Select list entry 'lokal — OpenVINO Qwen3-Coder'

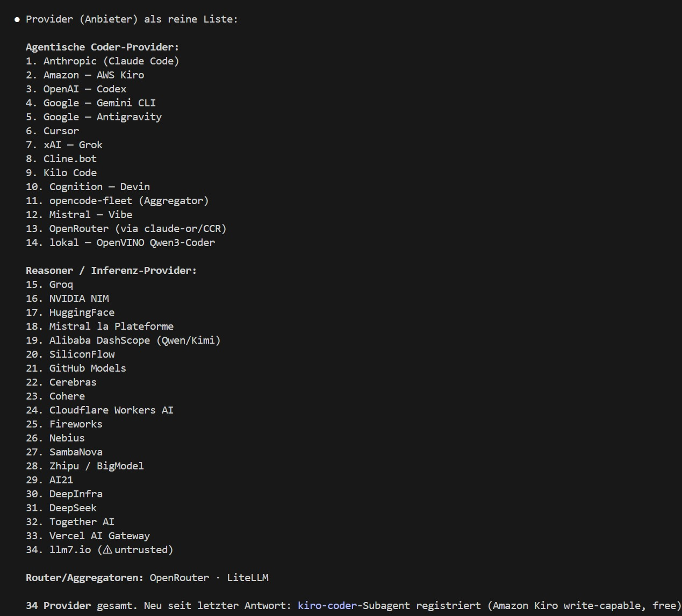pos(132,242)
